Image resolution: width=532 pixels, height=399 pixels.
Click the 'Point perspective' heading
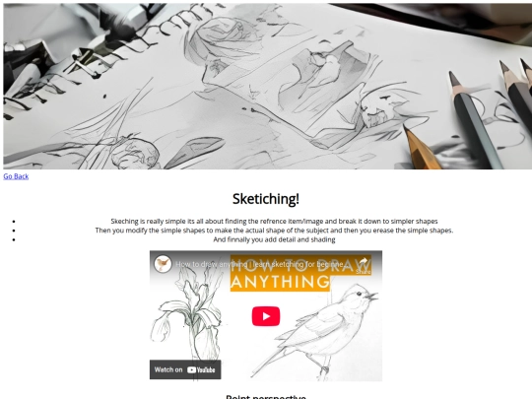click(266, 396)
